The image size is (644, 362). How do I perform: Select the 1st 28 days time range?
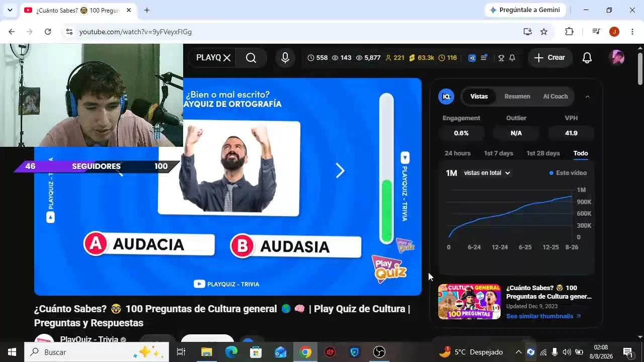point(543,153)
